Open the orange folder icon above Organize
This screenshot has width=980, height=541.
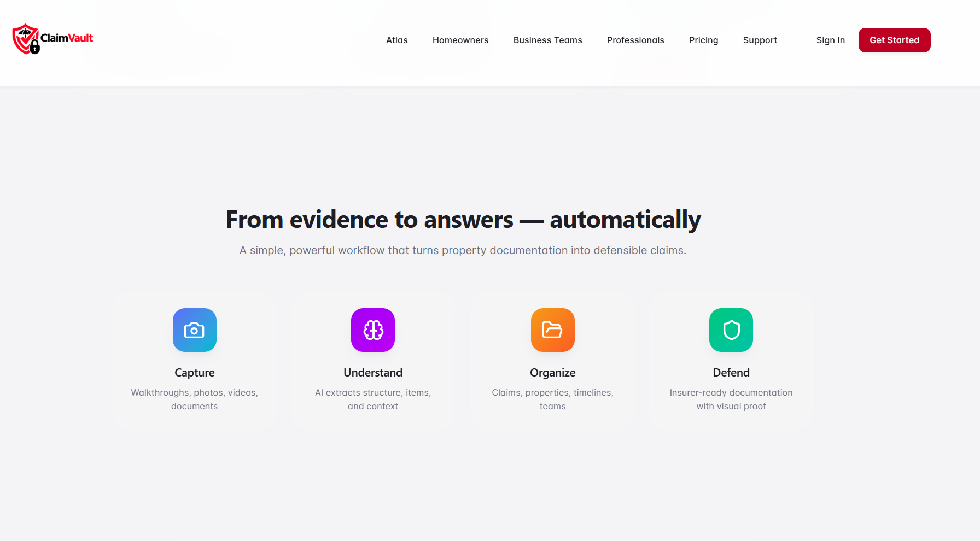click(552, 330)
